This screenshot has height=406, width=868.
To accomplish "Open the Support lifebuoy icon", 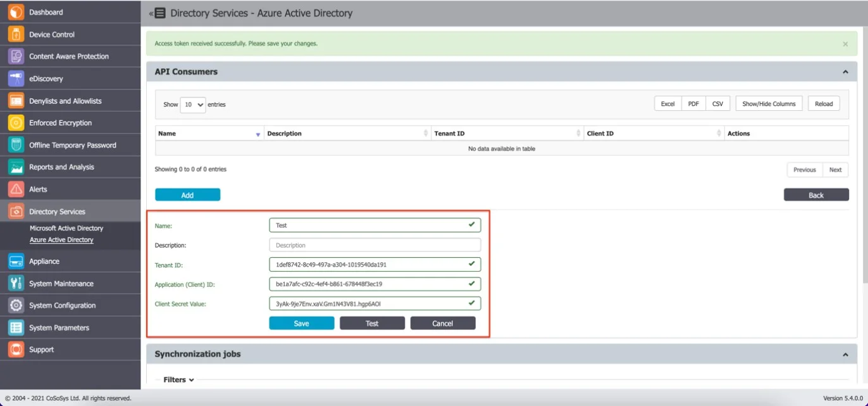I will pyautogui.click(x=16, y=350).
